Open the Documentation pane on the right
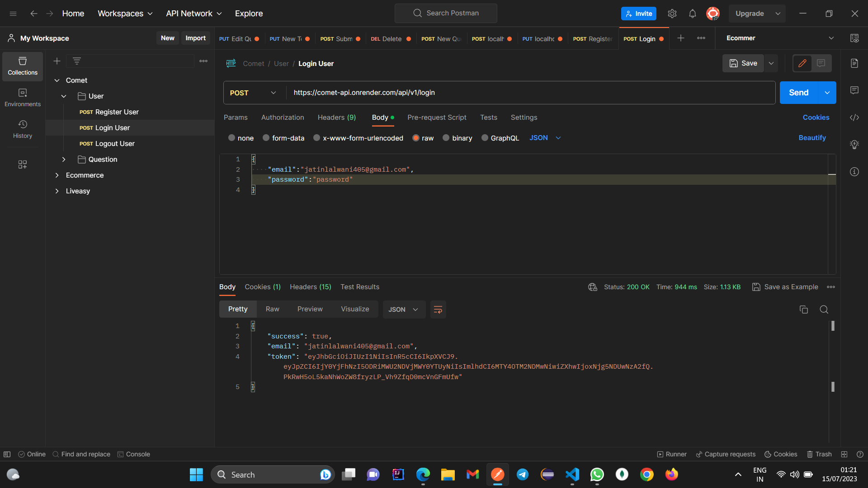Image resolution: width=868 pixels, height=488 pixels. pyautogui.click(x=854, y=63)
